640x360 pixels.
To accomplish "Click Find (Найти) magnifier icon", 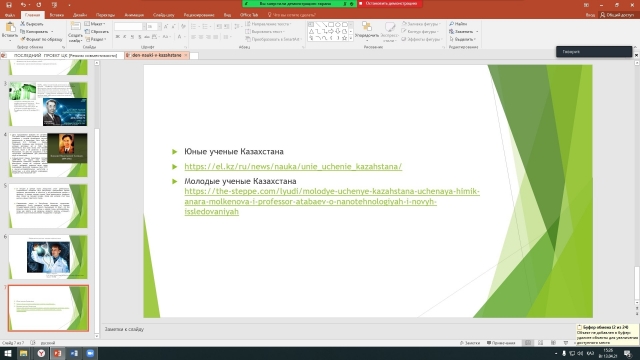I will (451, 24).
